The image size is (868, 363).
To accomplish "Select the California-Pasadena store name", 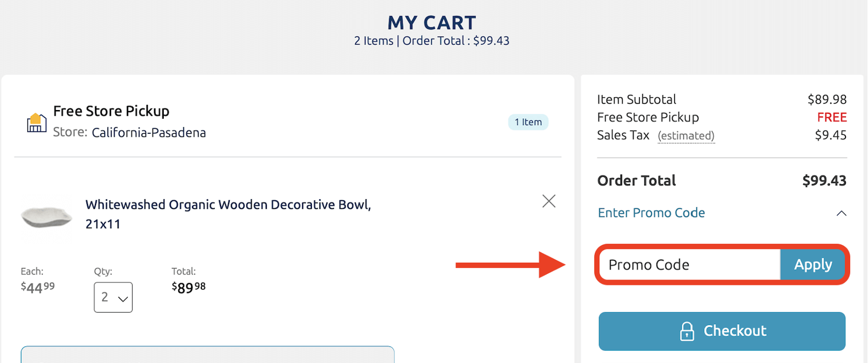I will [149, 132].
